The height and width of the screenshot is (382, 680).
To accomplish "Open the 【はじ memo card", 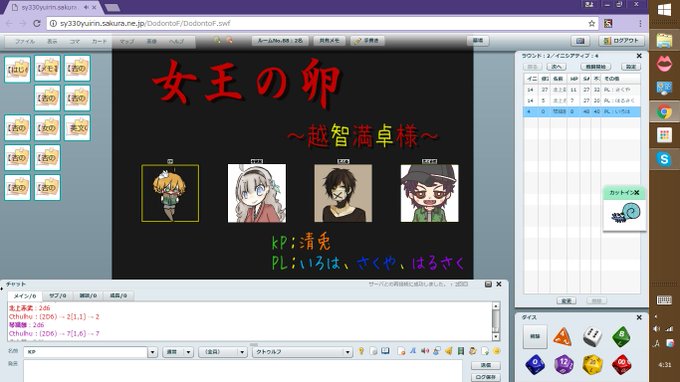I will [17, 69].
